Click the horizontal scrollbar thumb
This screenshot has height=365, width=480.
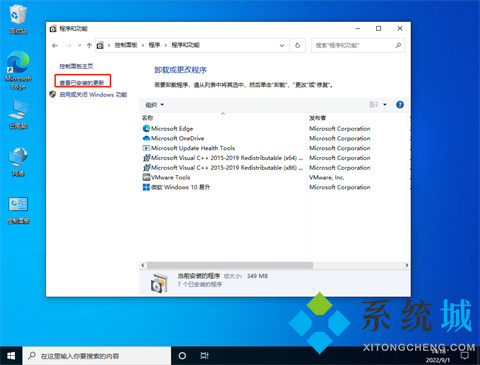(x=230, y=265)
